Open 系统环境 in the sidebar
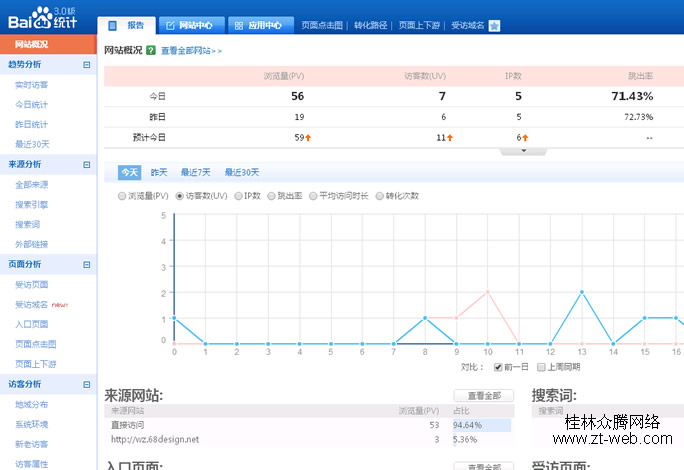Viewport: 684px width, 470px height. click(31, 424)
